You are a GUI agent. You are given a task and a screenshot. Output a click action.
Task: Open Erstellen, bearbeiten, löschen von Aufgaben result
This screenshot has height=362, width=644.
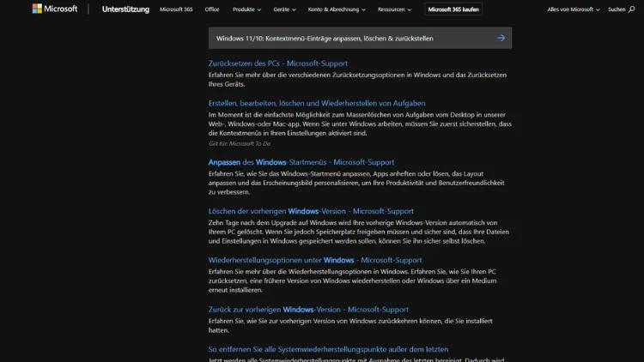pyautogui.click(x=317, y=103)
